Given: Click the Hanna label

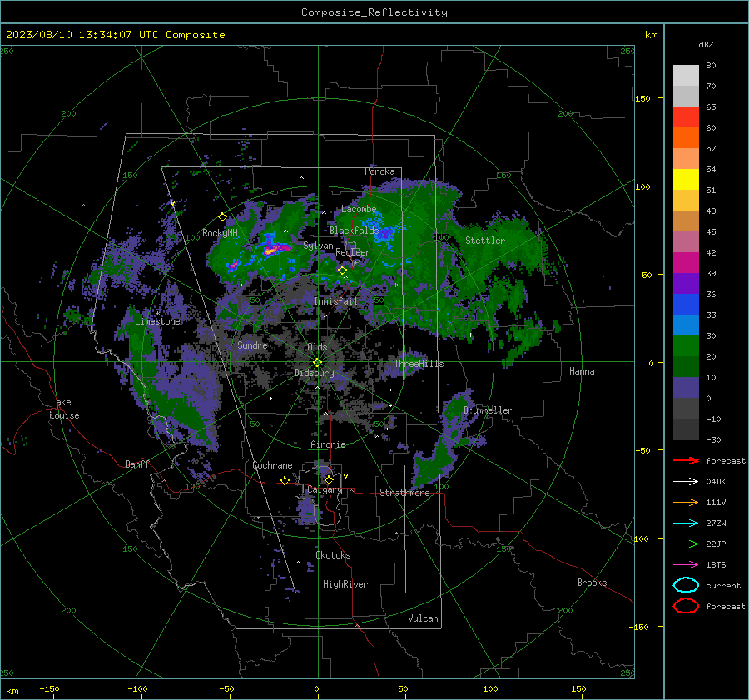Looking at the screenshot, I should pyautogui.click(x=582, y=371).
